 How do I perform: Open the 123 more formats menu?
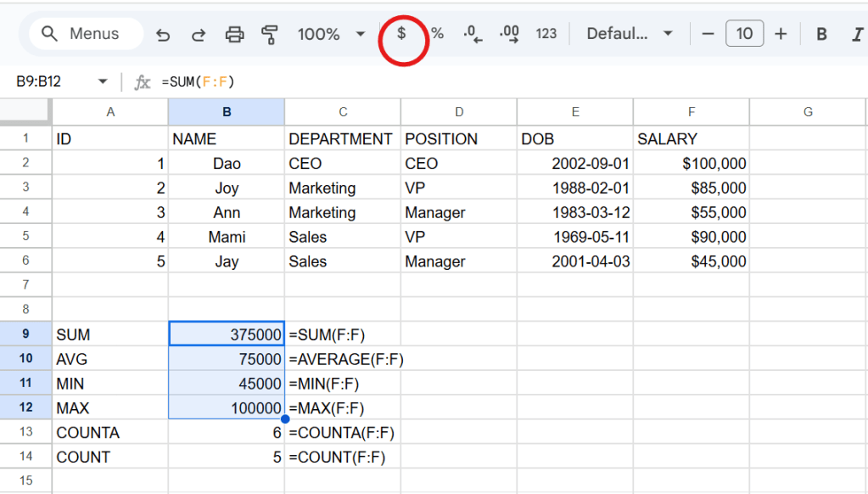click(x=546, y=34)
